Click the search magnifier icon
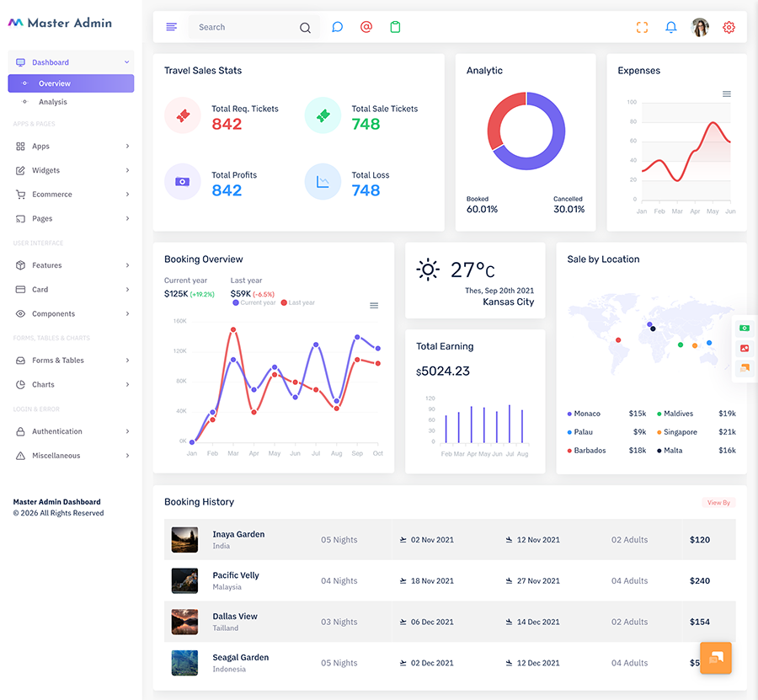This screenshot has width=758, height=700. [x=305, y=28]
